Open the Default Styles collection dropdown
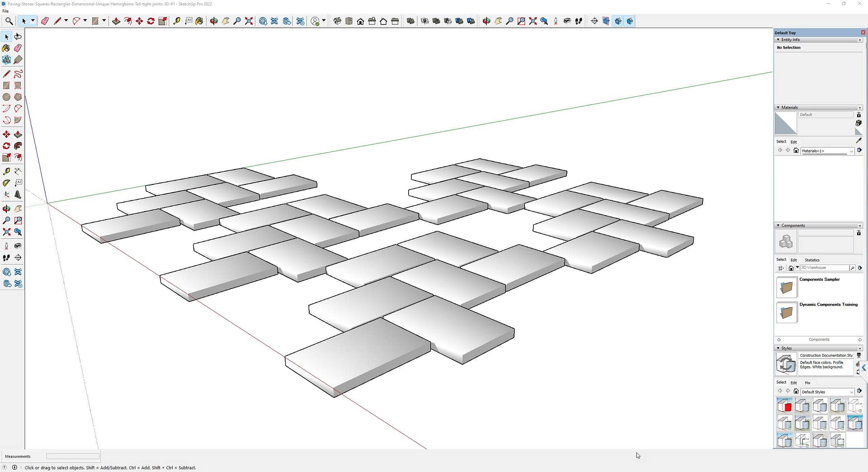This screenshot has width=868, height=472. (851, 392)
